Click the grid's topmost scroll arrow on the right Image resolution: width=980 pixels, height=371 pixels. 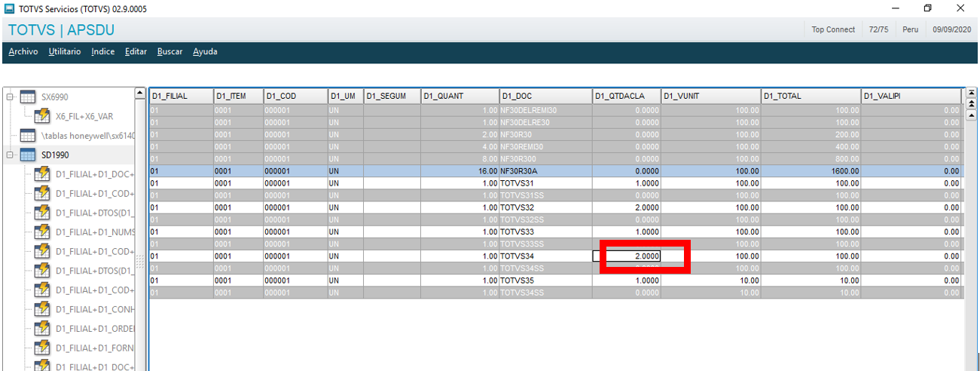[971, 93]
